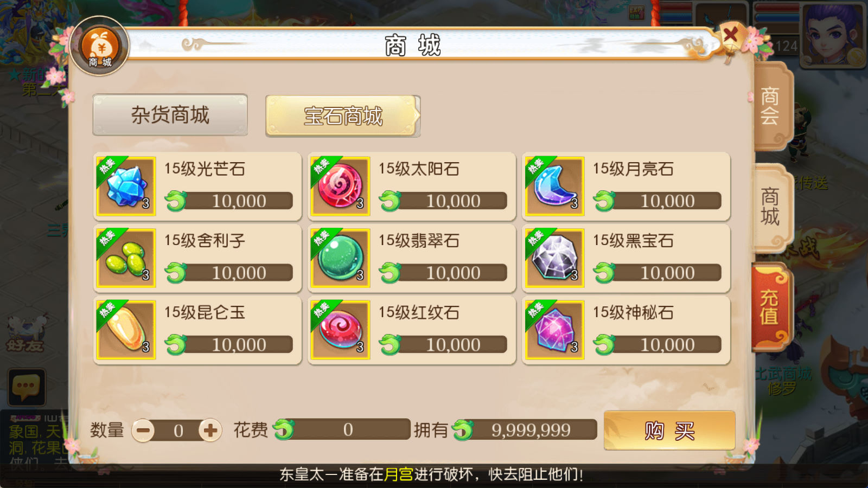The image size is (868, 488).
Task: Open the 宝石商城 tab
Action: 343,116
